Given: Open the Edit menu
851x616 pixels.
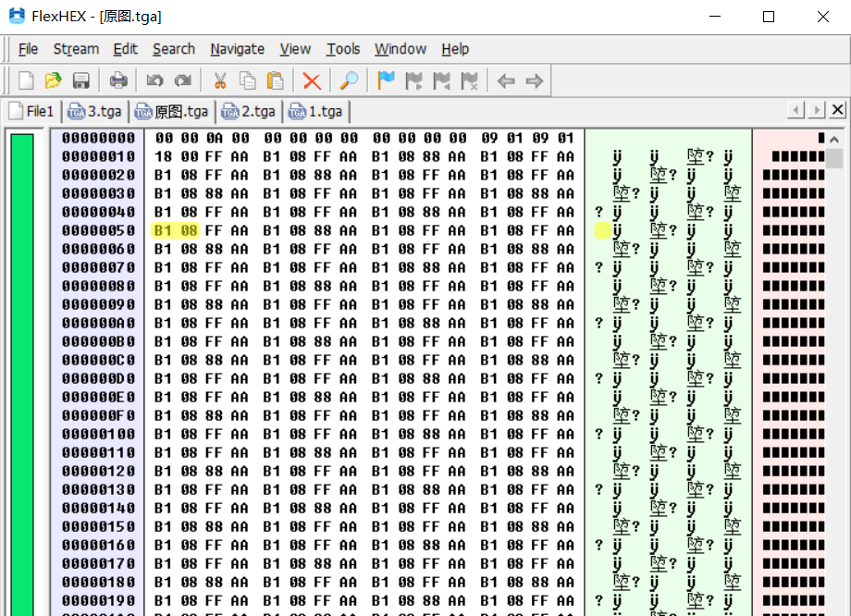Looking at the screenshot, I should pyautogui.click(x=126, y=49).
